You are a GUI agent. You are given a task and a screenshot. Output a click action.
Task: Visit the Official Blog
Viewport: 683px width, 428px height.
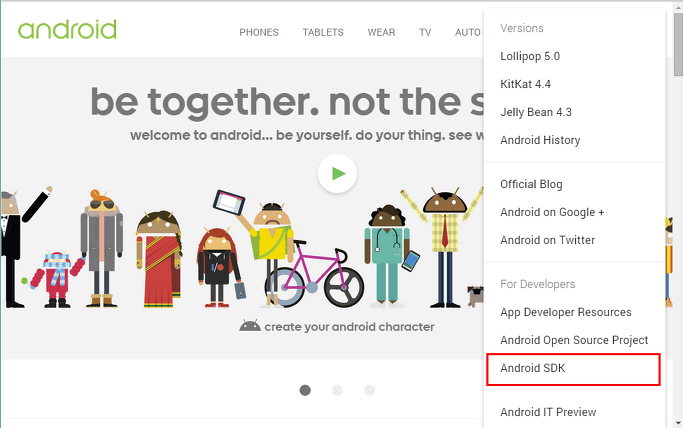pos(531,184)
